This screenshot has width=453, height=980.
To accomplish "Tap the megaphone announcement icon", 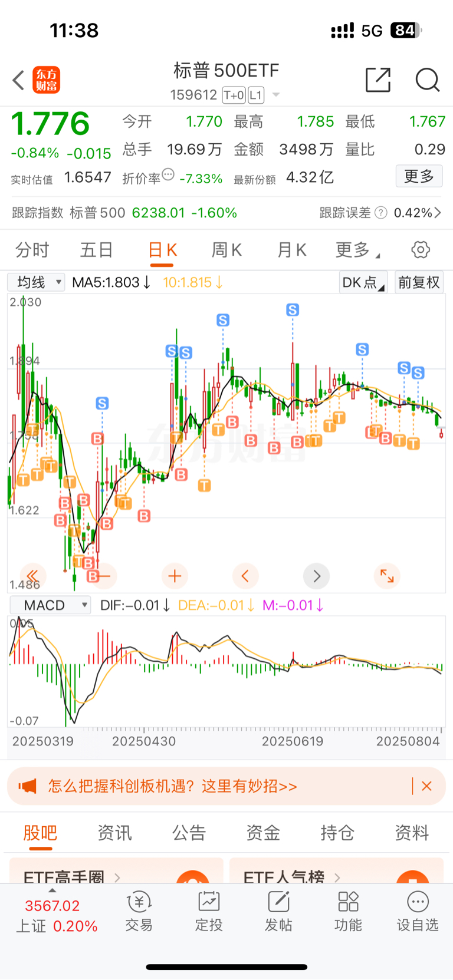I will [27, 786].
